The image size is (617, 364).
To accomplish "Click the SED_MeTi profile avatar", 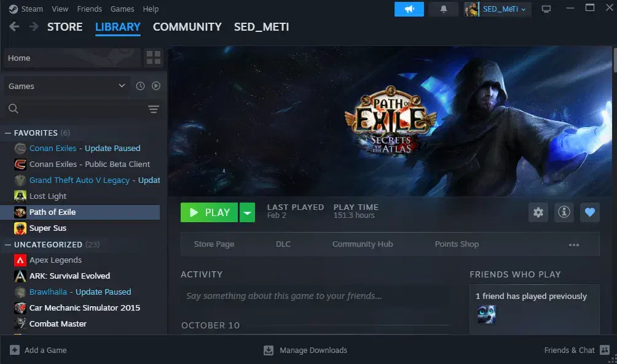I will coord(471,9).
